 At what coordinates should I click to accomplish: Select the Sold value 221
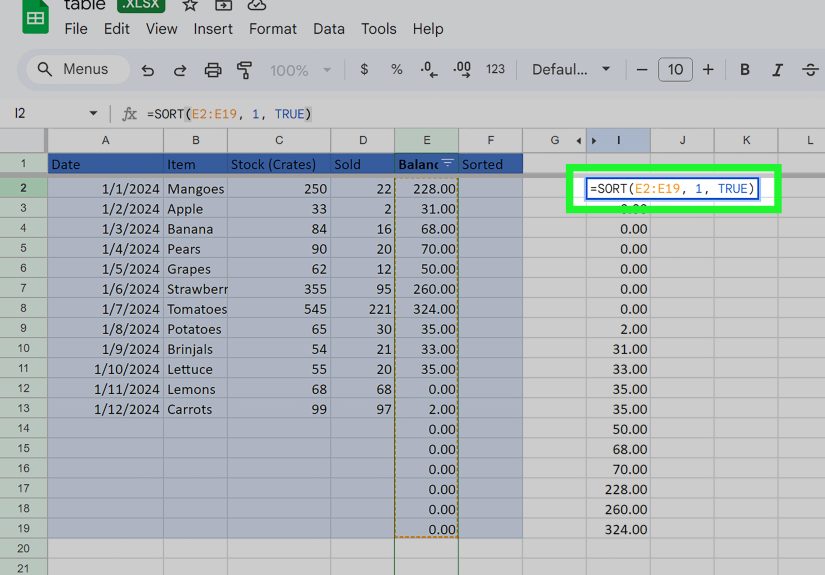pos(363,309)
